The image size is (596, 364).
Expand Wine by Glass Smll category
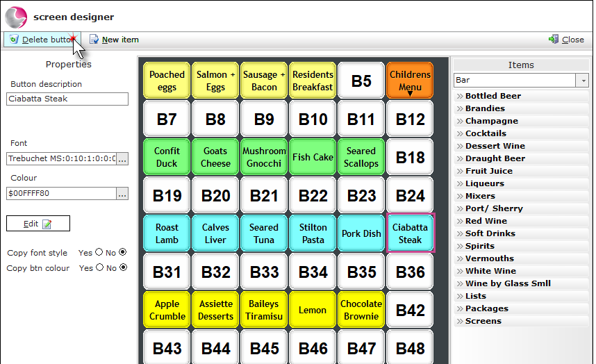(x=521, y=284)
